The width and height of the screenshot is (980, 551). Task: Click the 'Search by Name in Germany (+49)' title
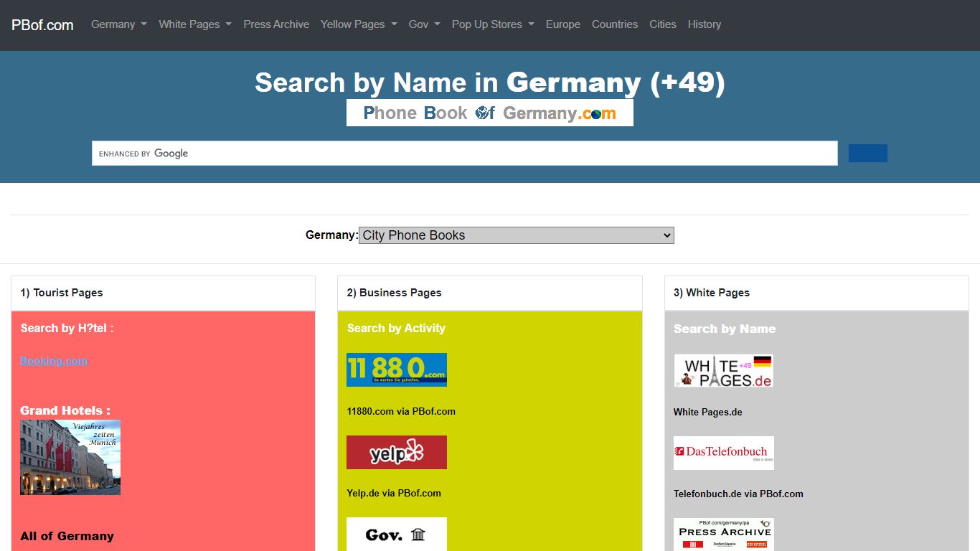coord(490,83)
